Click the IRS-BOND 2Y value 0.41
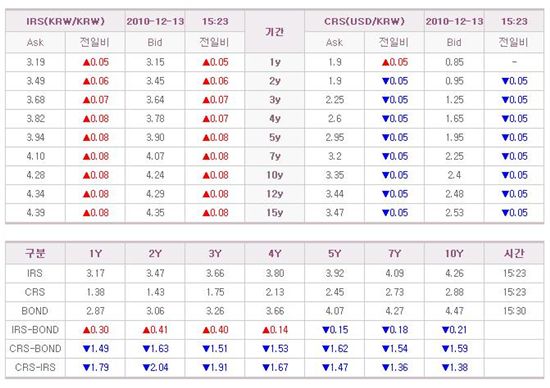This screenshot has width=550, height=388. [x=155, y=330]
